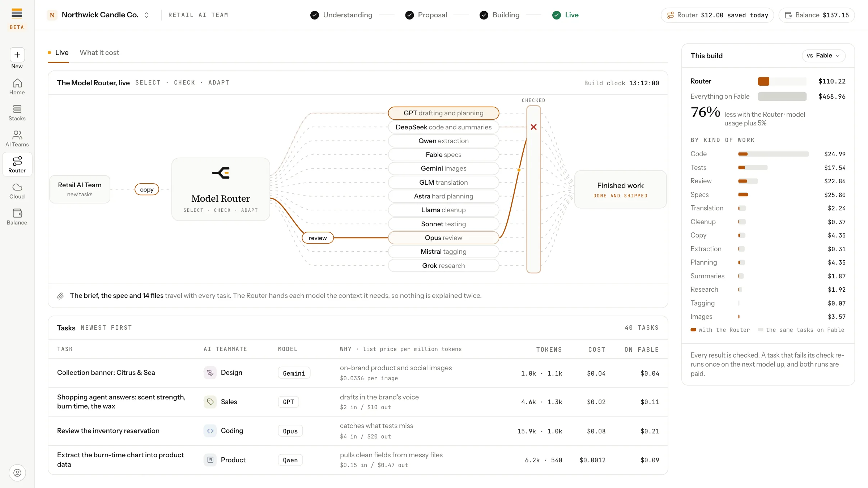Click the Everything on Fable cost bar
The height and width of the screenshot is (488, 868).
[x=782, y=97]
